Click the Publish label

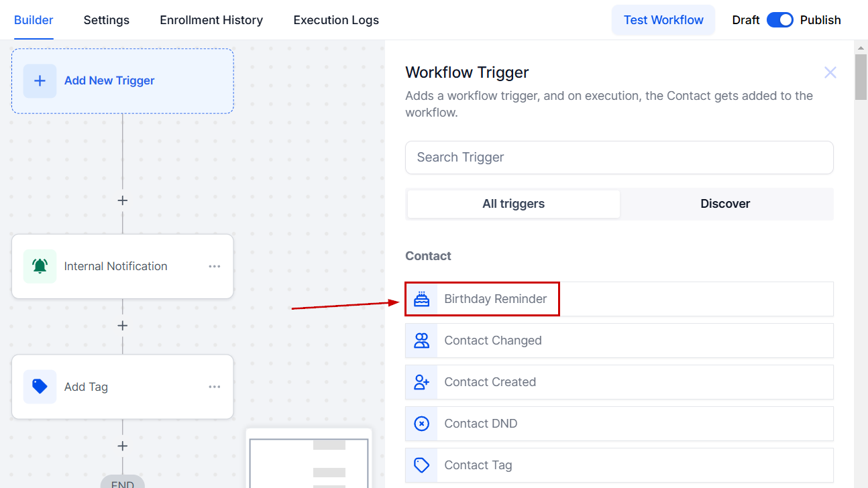[820, 20]
